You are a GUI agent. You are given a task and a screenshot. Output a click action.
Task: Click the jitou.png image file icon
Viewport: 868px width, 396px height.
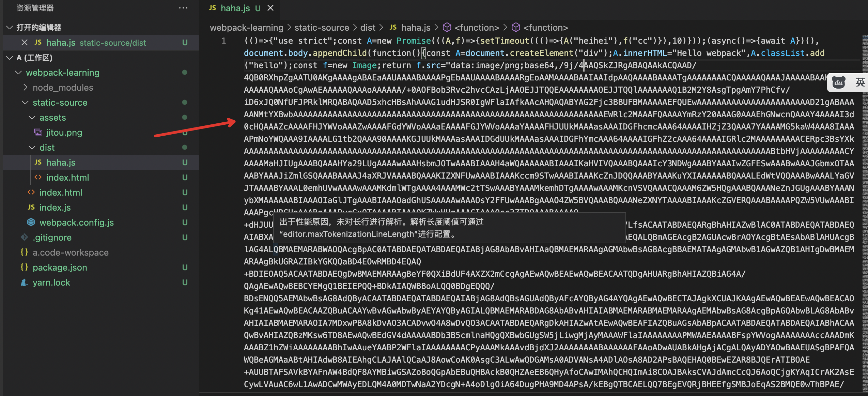(38, 133)
